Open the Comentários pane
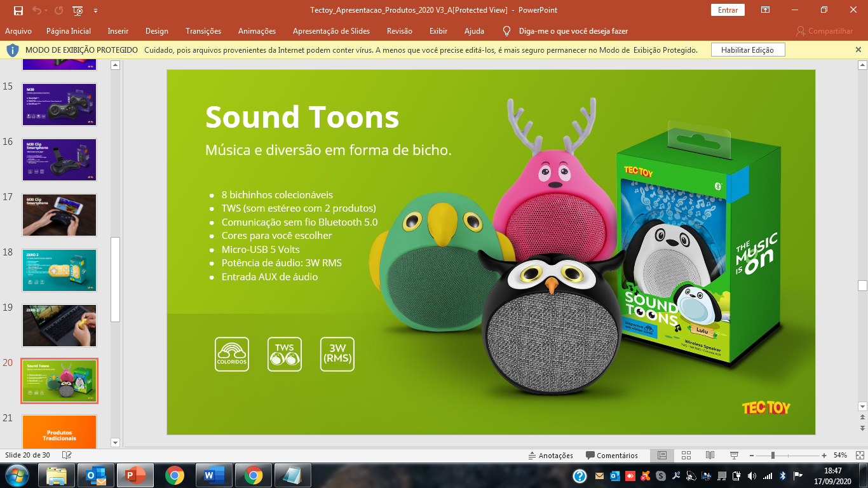Screen dimensions: 868x488 tap(612, 456)
